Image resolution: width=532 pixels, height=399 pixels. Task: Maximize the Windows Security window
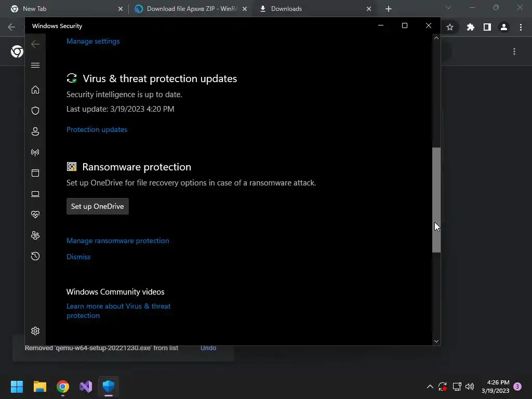point(404,26)
